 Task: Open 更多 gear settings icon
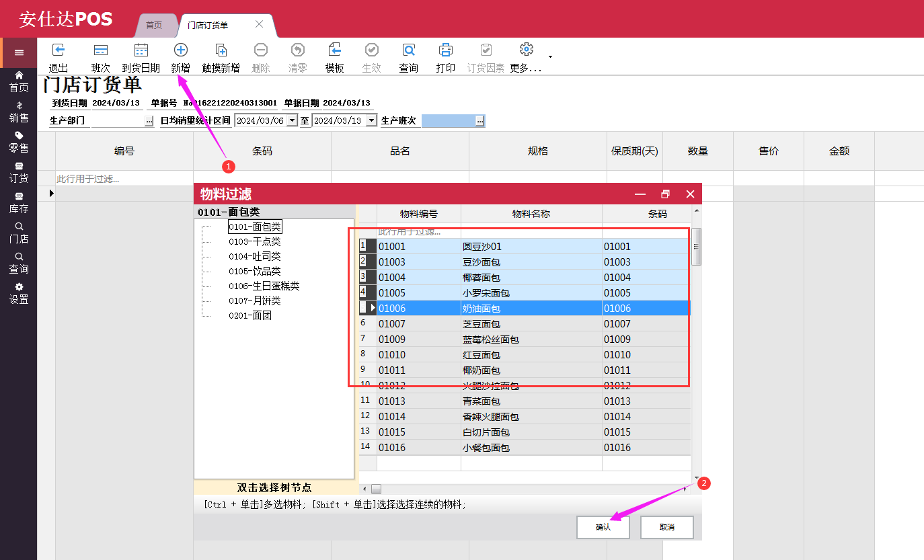[x=526, y=50]
